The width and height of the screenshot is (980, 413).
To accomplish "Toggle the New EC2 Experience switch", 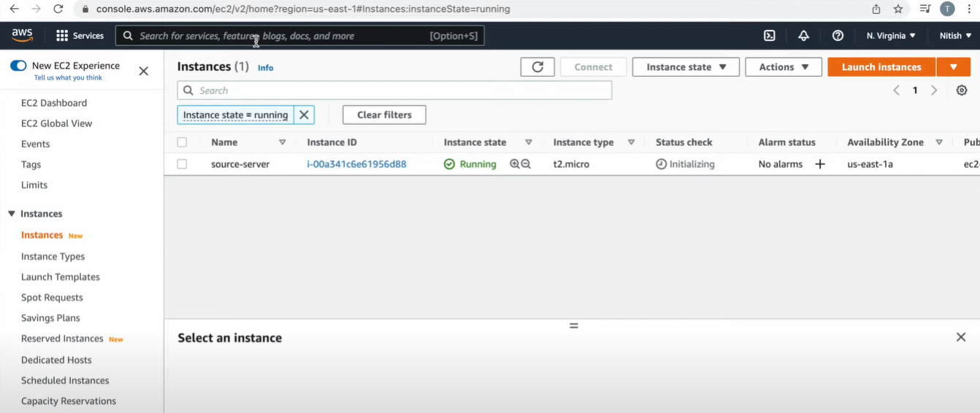I will point(18,66).
